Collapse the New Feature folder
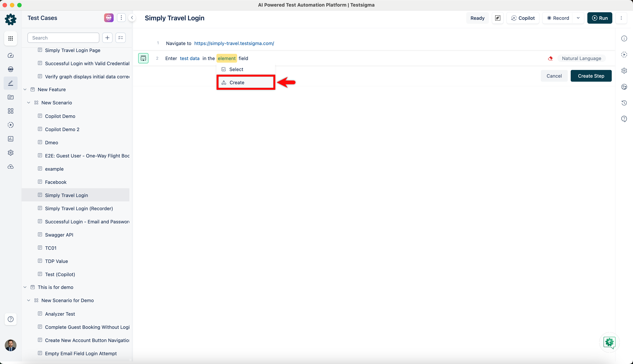Viewport: 633px width, 364px height. pos(25,90)
